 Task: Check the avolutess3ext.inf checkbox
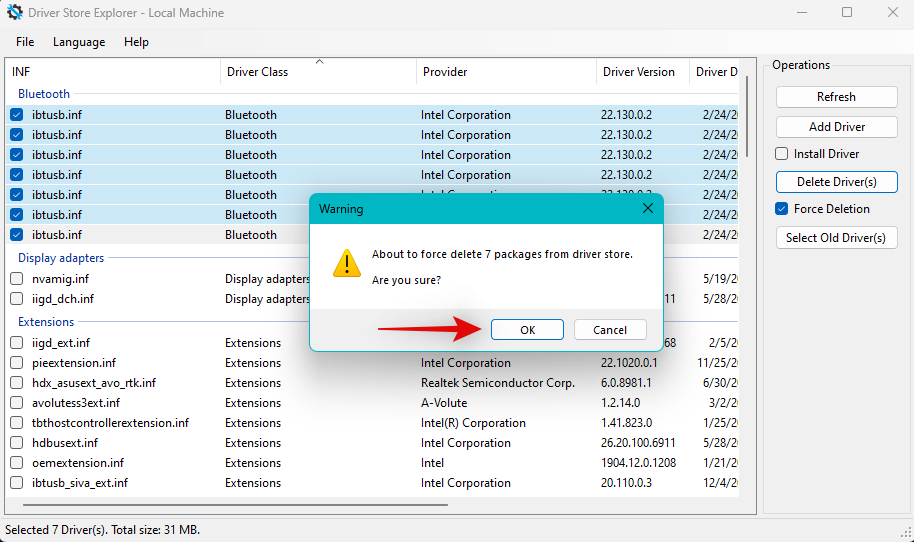pyautogui.click(x=17, y=403)
